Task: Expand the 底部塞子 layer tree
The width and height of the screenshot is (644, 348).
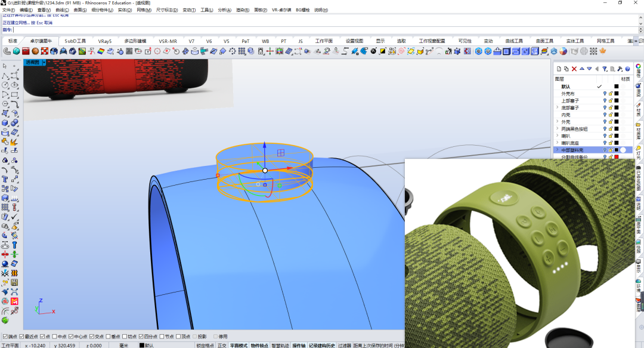Action: point(558,108)
